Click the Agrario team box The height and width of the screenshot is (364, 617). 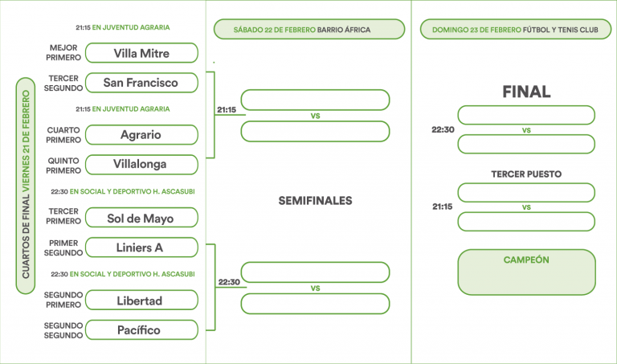[141, 134]
